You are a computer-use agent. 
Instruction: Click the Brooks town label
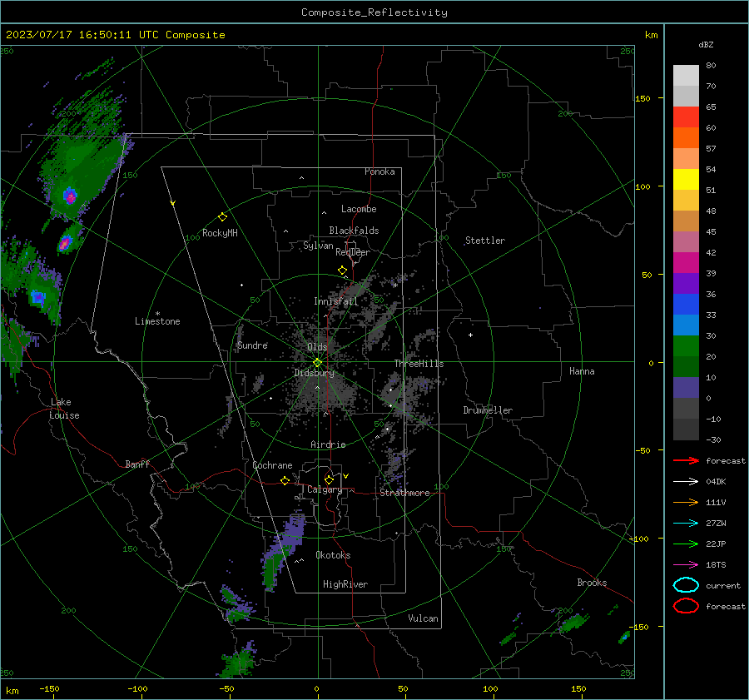[592, 583]
